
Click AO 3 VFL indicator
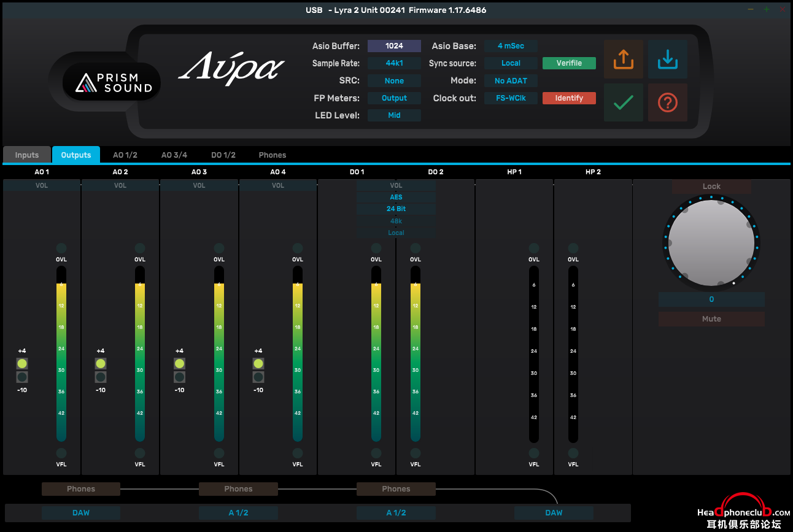tap(219, 453)
